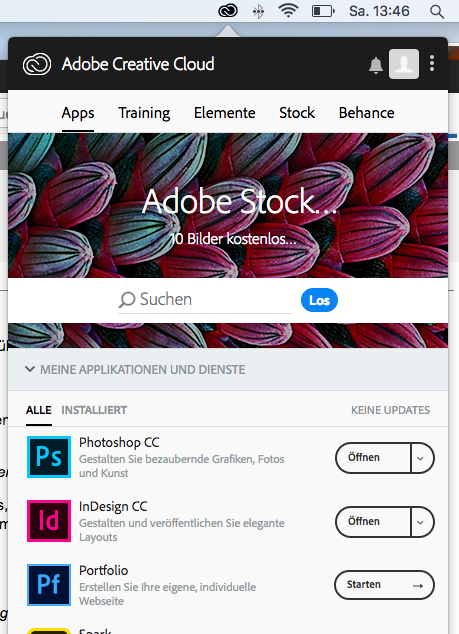Click the InDesign CC Id icon
Screen dimensions: 459x634
click(x=49, y=521)
